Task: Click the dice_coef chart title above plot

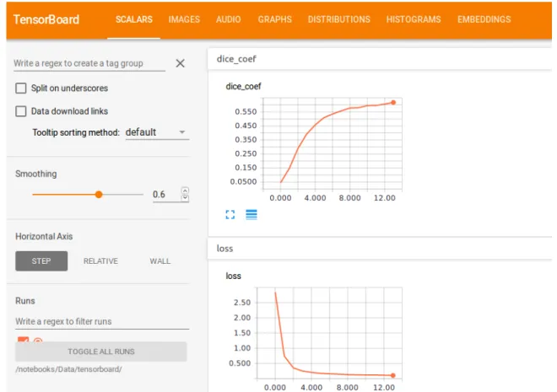Action: pos(243,87)
